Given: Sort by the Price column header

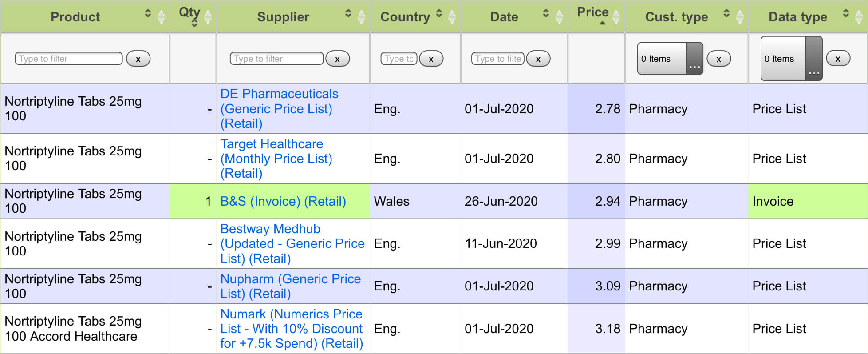Looking at the screenshot, I should [592, 12].
